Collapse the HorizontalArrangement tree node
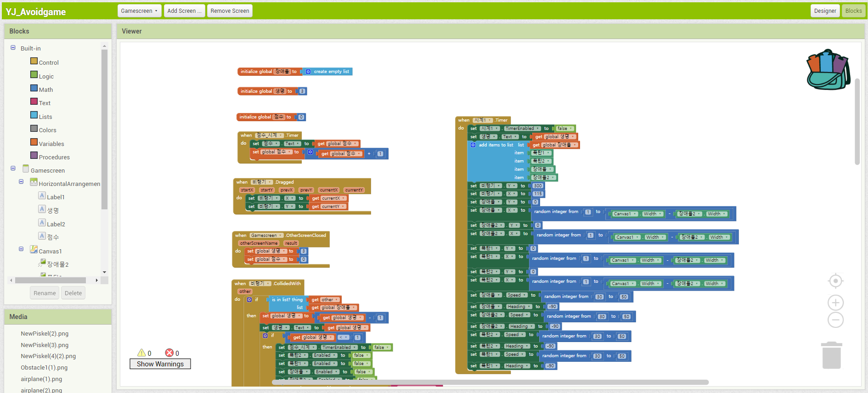Screen dimensions: 868x393 point(21,182)
